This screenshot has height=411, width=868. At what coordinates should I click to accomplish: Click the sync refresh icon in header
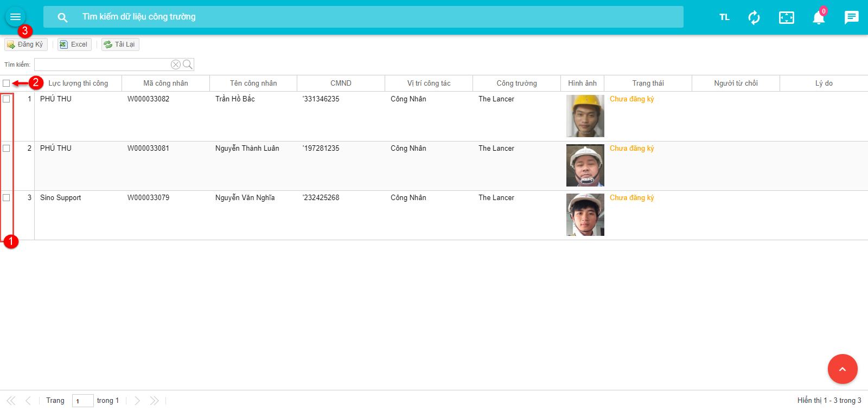click(754, 17)
